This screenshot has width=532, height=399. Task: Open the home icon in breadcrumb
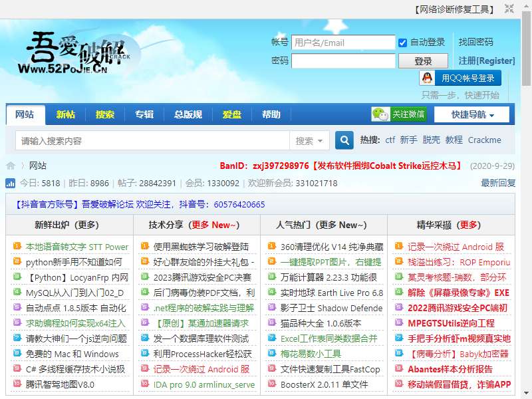pyautogui.click(x=11, y=166)
